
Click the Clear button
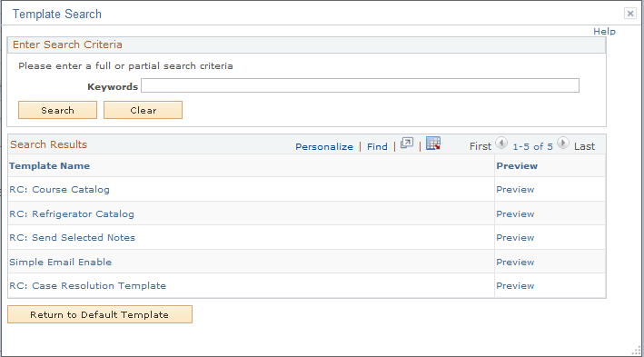click(x=143, y=110)
